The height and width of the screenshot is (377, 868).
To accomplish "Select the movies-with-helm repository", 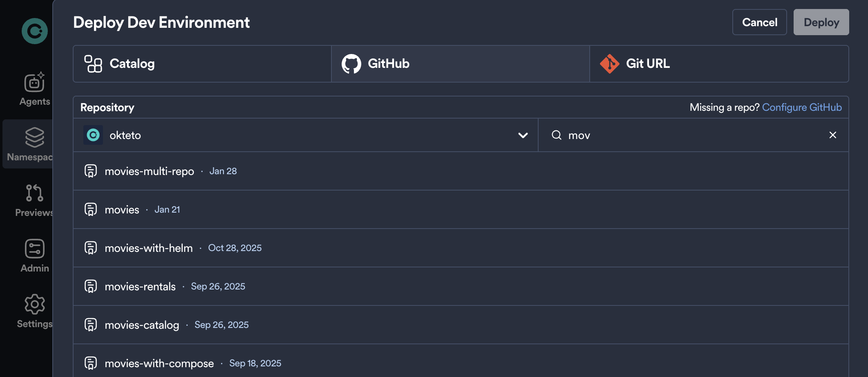I will (x=149, y=247).
